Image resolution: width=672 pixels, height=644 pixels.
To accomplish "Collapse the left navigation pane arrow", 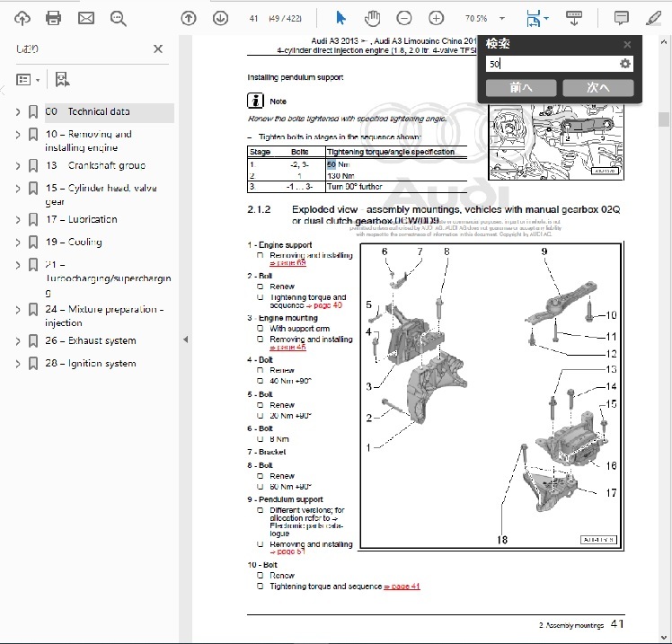I will coord(185,340).
